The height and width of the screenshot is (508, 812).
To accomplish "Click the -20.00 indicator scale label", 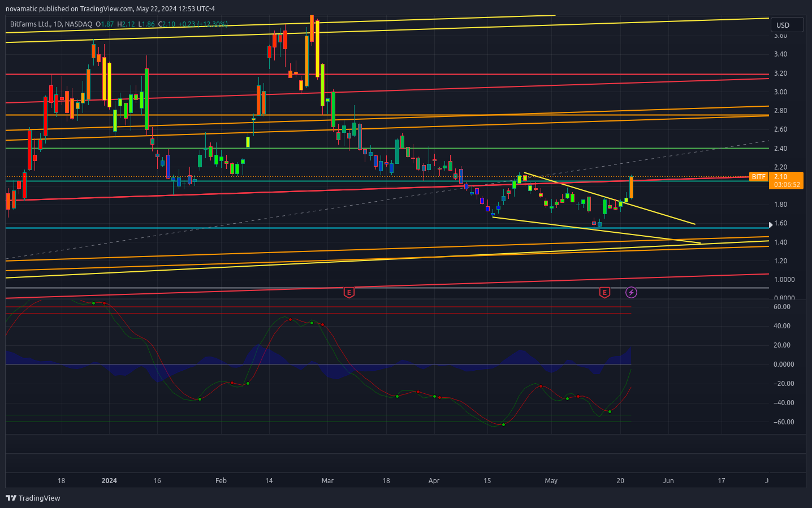I will (784, 384).
